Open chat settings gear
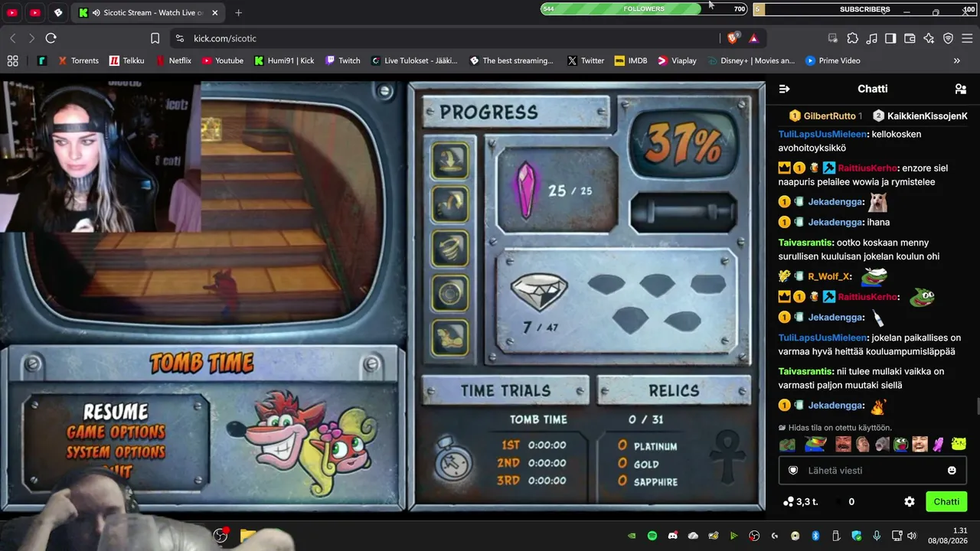 tap(910, 502)
